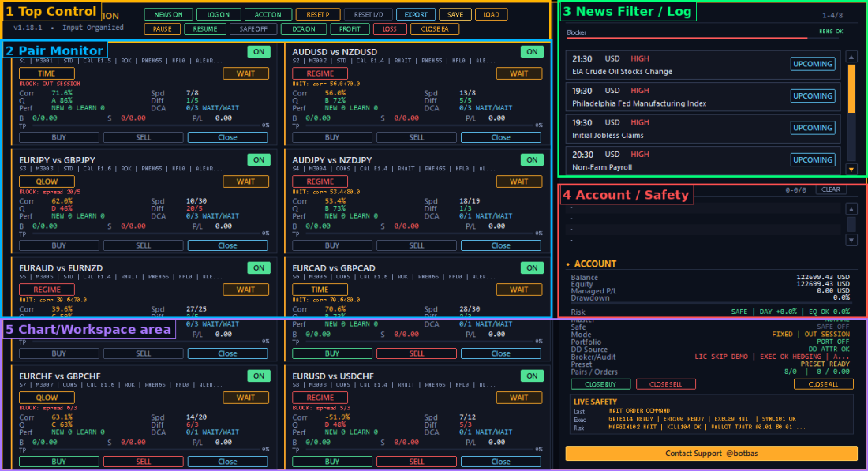Image resolution: width=868 pixels, height=471 pixels.
Task: Click the LIVE SAFETY heading
Action: [x=595, y=402]
